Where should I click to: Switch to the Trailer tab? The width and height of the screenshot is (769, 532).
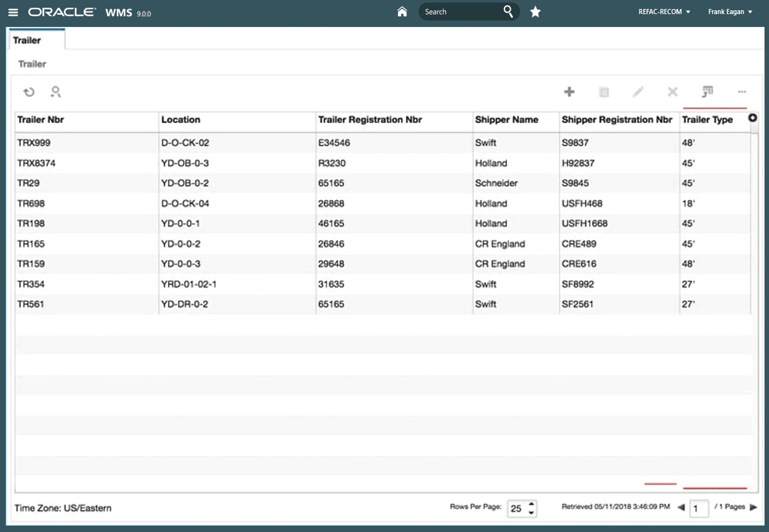27,40
